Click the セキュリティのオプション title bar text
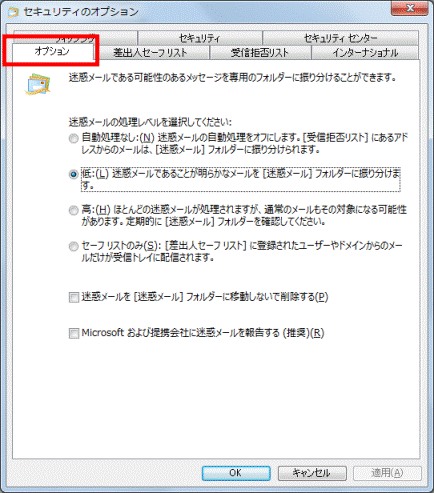 81,12
